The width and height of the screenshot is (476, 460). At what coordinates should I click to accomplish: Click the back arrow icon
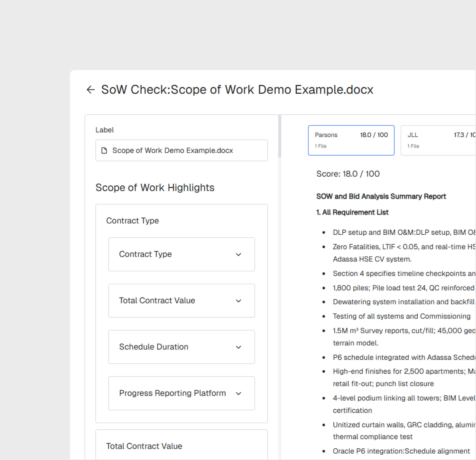click(x=91, y=90)
